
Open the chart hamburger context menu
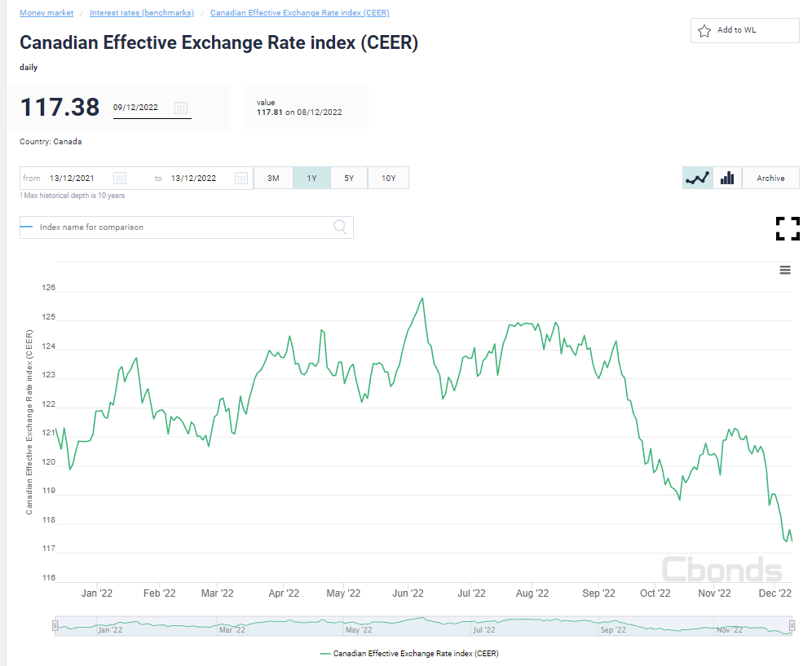[785, 271]
